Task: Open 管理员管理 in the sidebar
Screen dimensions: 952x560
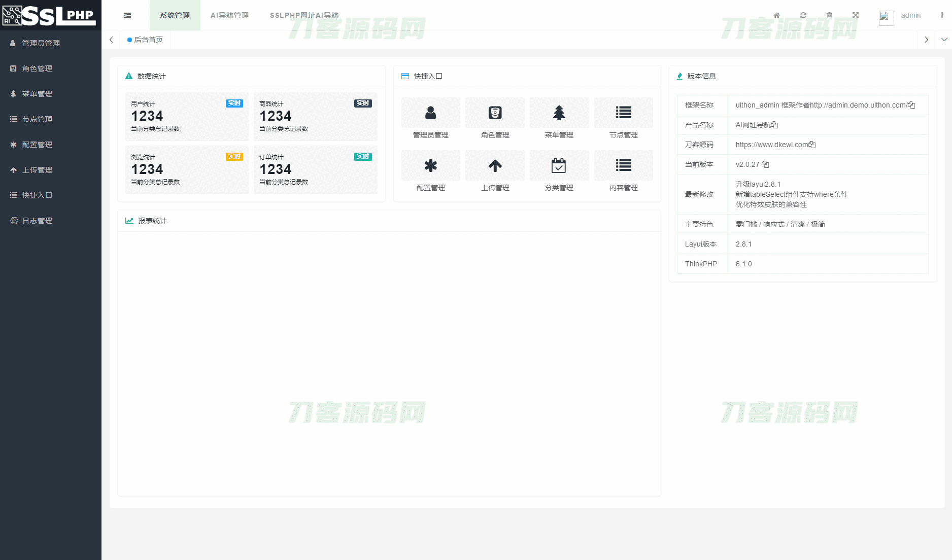Action: [x=41, y=44]
